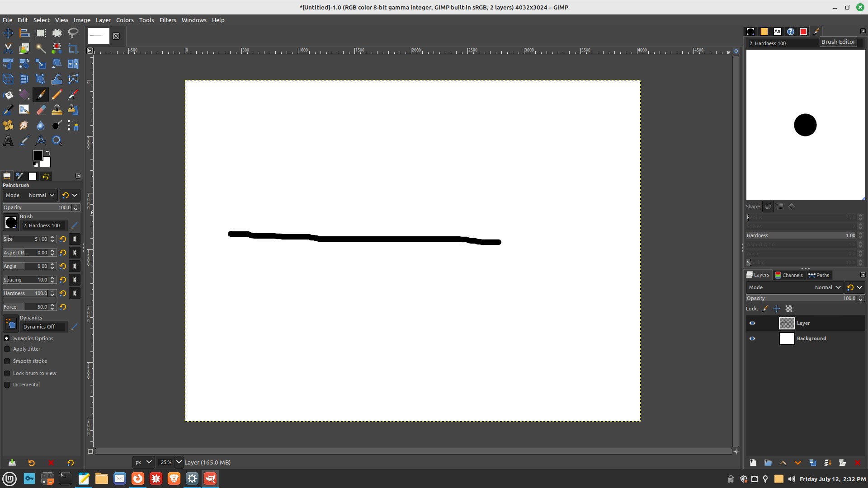Viewport: 868px width, 488px height.
Task: Open the Filters menu
Action: pos(167,20)
